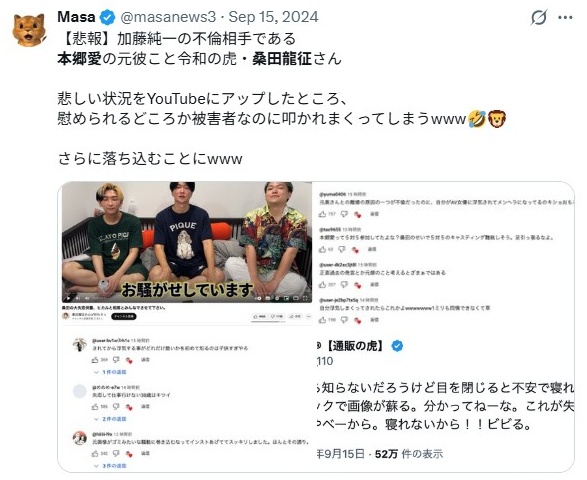This screenshot has width=587, height=480.
Task: Click the fullscreen icon on the video player
Action: 305,298
